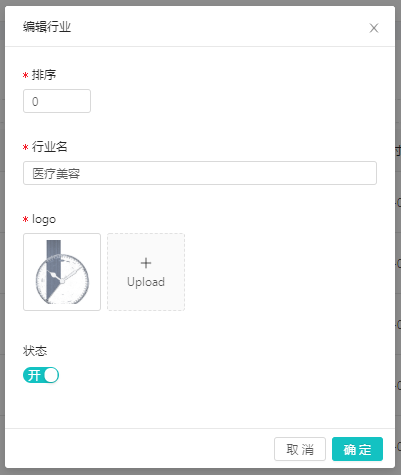Click the red asterisk beside 行业名
Screen dimensions: 401x475
pos(25,148)
